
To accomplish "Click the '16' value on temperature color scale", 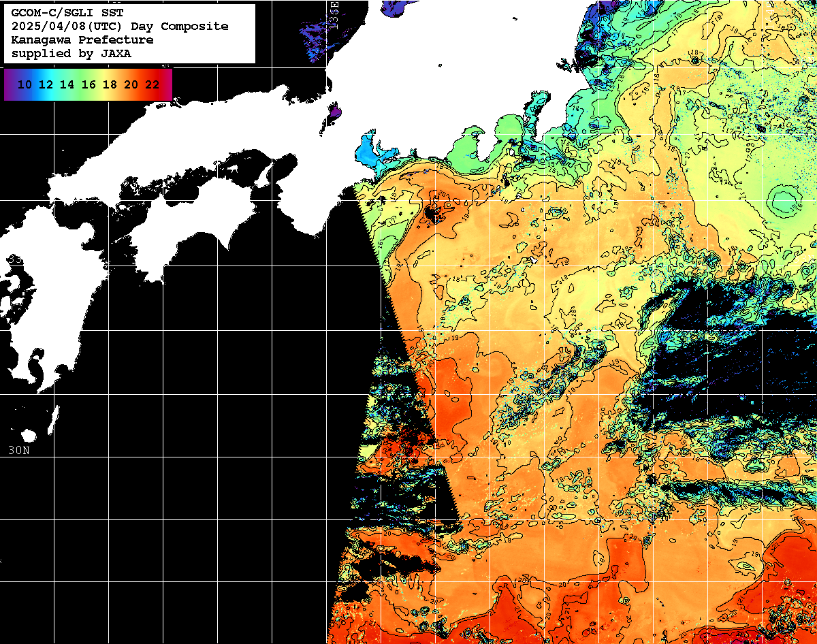I will (89, 84).
